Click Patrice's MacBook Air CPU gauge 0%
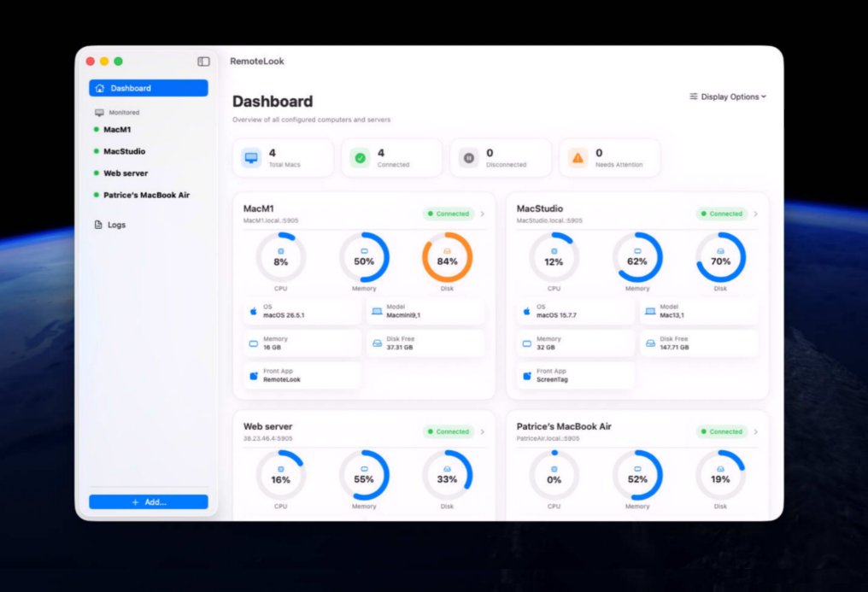 [554, 476]
